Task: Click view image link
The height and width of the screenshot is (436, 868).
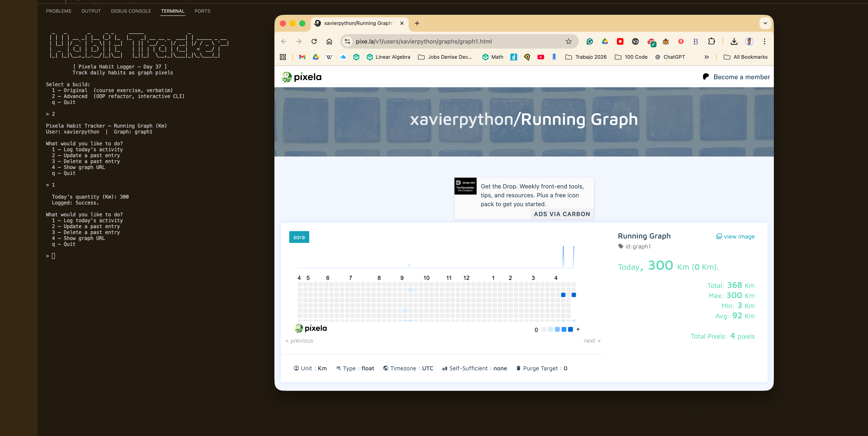Action: click(735, 236)
